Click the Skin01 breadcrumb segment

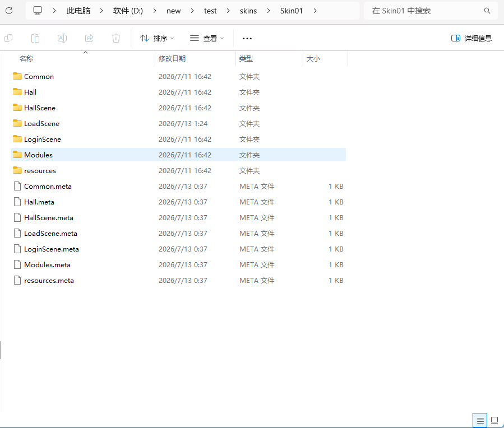292,11
